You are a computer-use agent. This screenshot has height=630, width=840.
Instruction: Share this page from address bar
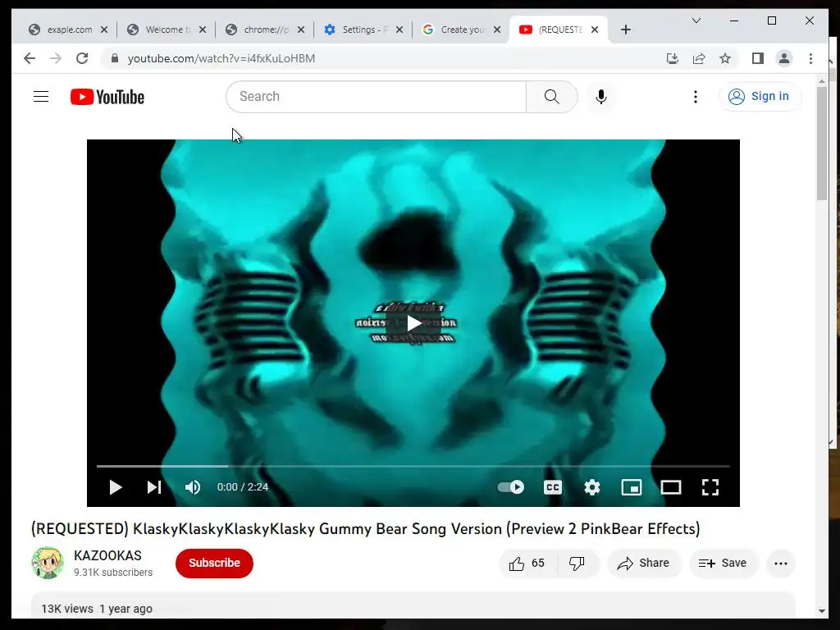coord(699,58)
